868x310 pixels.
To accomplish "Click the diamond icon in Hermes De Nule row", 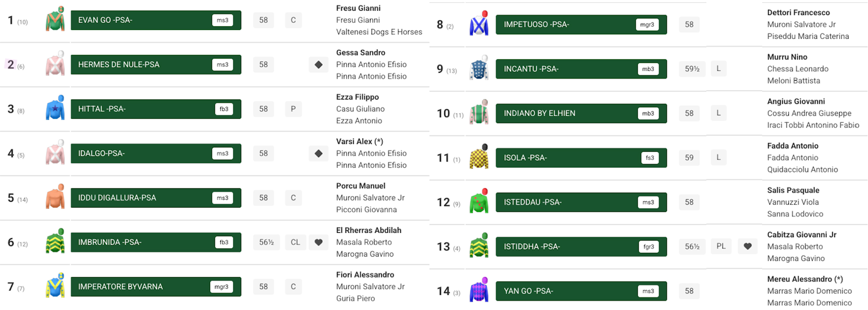I will point(318,65).
